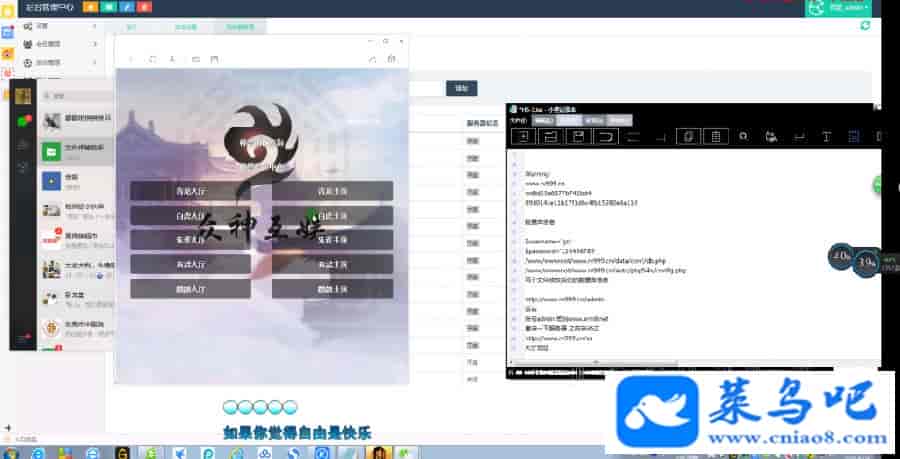
Task: Click the WeChat profile avatar in the dark sidebar
Action: (22, 96)
